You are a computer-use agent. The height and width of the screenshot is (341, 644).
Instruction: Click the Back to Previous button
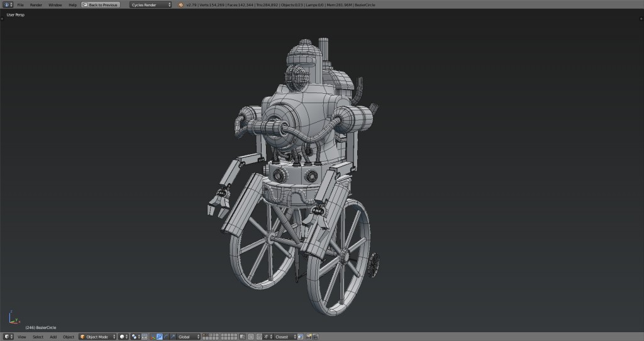click(x=100, y=4)
